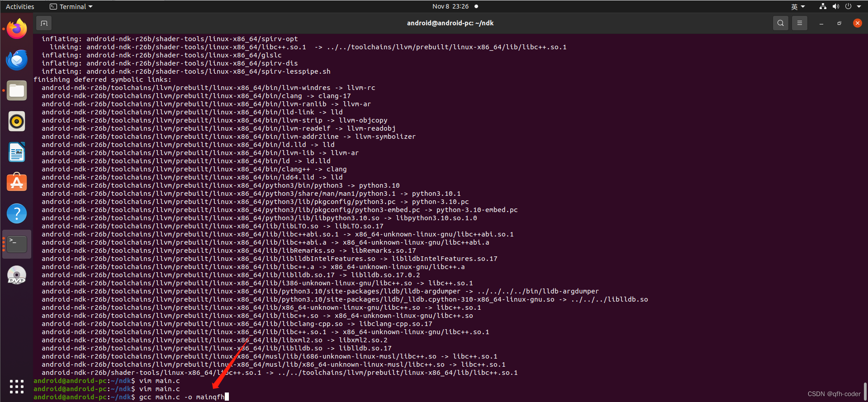Open the DVD disc icon in dock
This screenshot has width=868, height=402.
pyautogui.click(x=17, y=275)
